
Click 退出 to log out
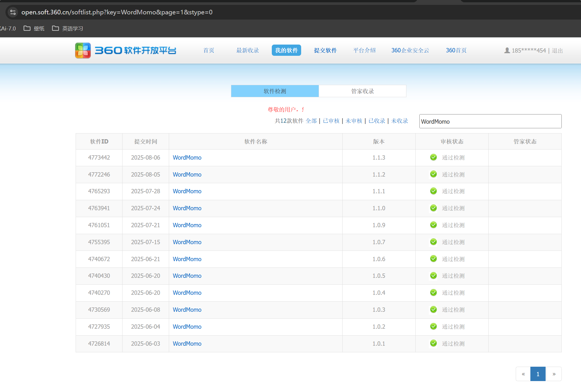557,51
